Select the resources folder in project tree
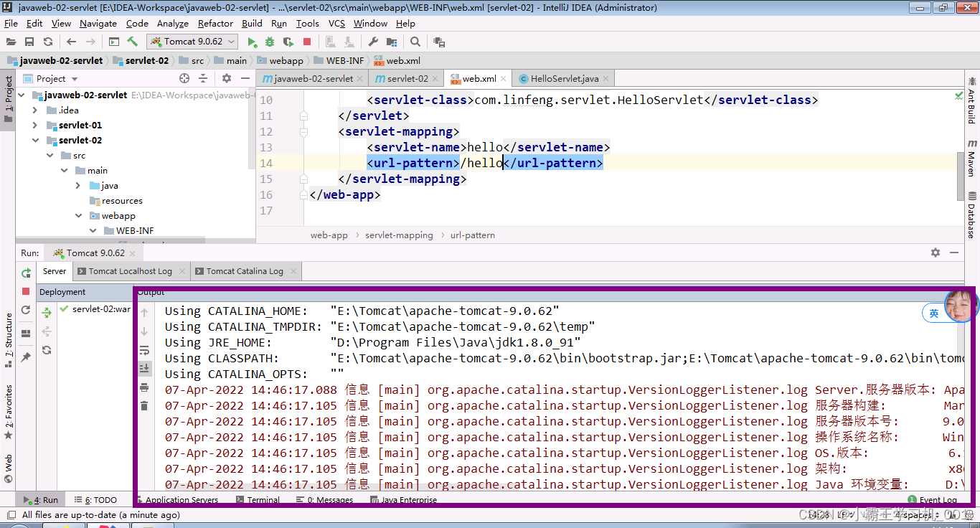 (116, 200)
